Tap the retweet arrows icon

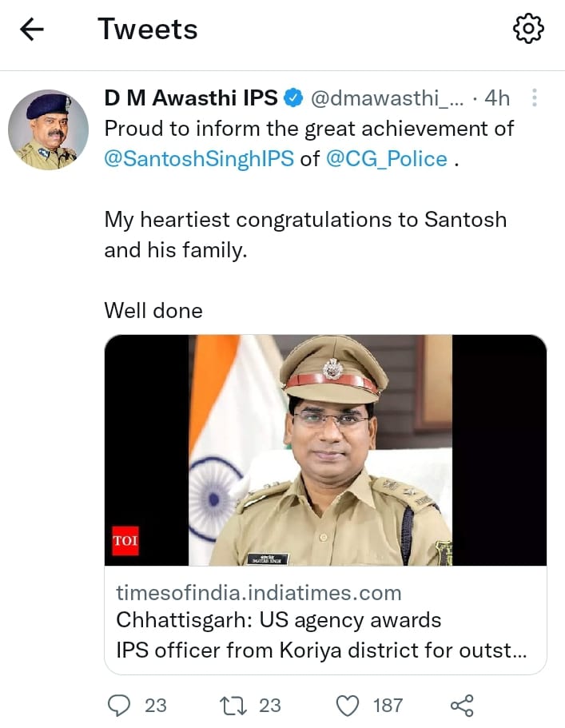[x=231, y=705]
